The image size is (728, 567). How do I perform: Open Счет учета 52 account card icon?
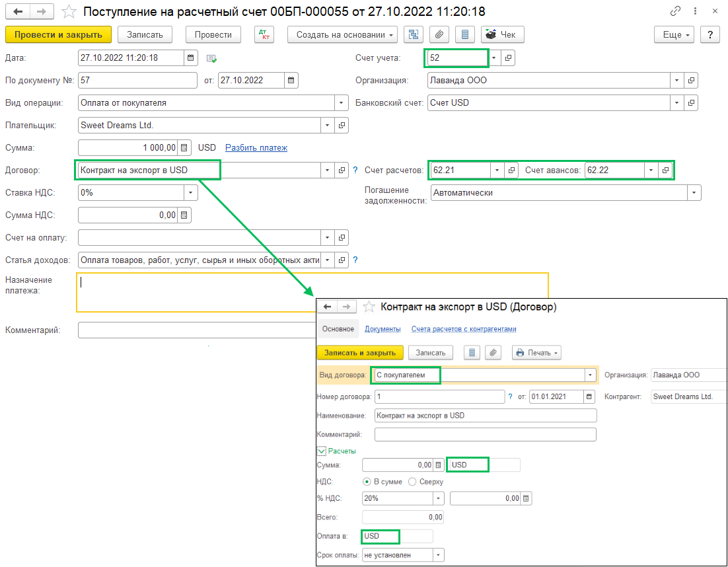pyautogui.click(x=509, y=57)
